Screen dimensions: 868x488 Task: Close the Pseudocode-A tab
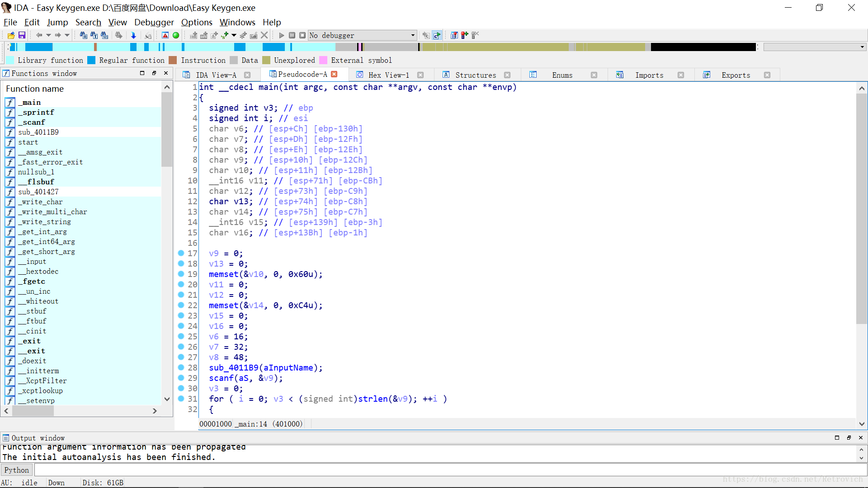(x=334, y=74)
